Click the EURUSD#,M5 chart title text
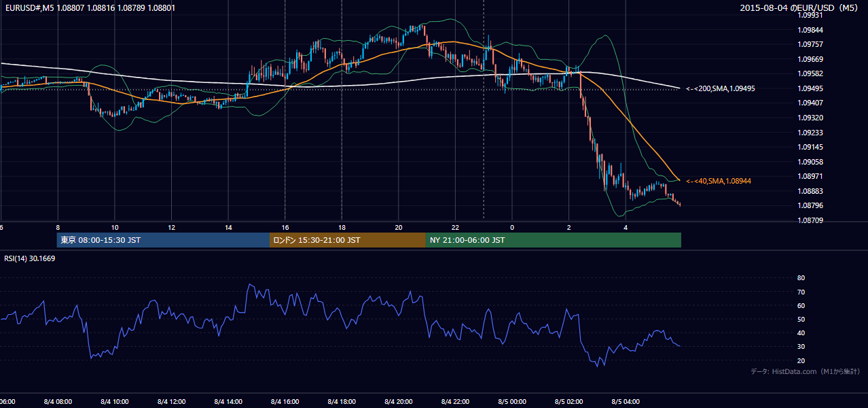This screenshot has height=408, width=868. 90,8
